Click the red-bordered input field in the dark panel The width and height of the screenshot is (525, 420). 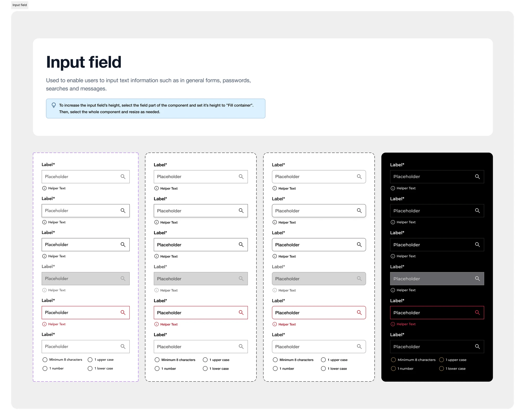tap(437, 312)
